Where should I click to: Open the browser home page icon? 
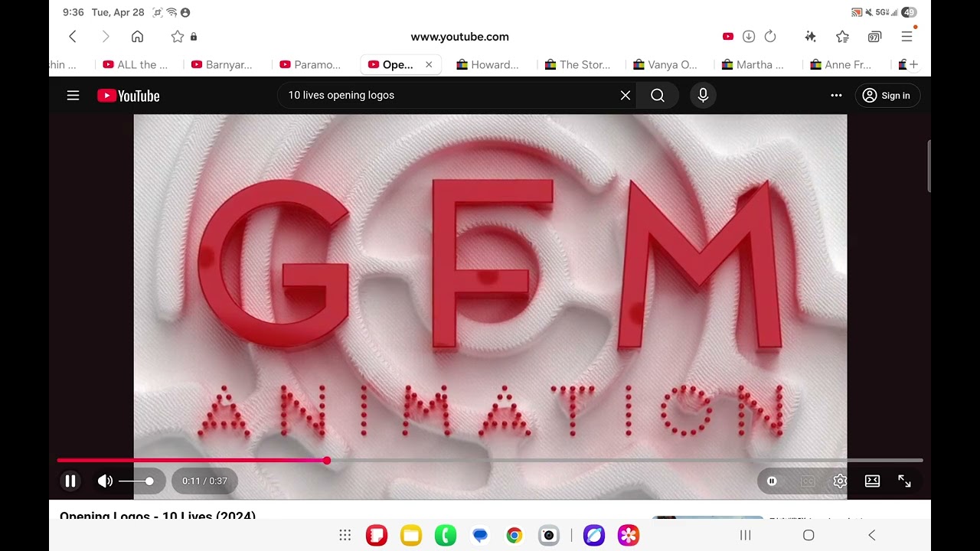coord(137,37)
